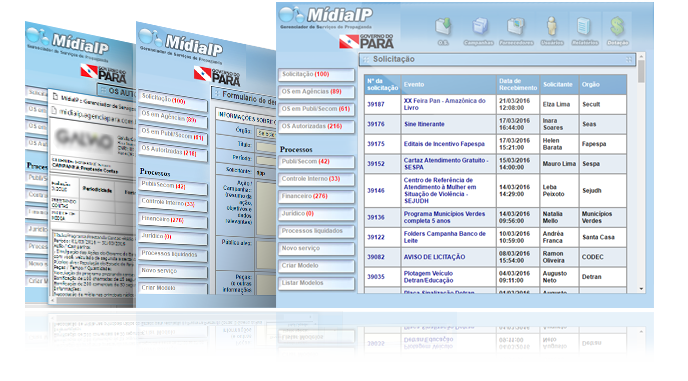
Task: Open Solicitação (100) in front window sidebar
Action: pos(316,75)
